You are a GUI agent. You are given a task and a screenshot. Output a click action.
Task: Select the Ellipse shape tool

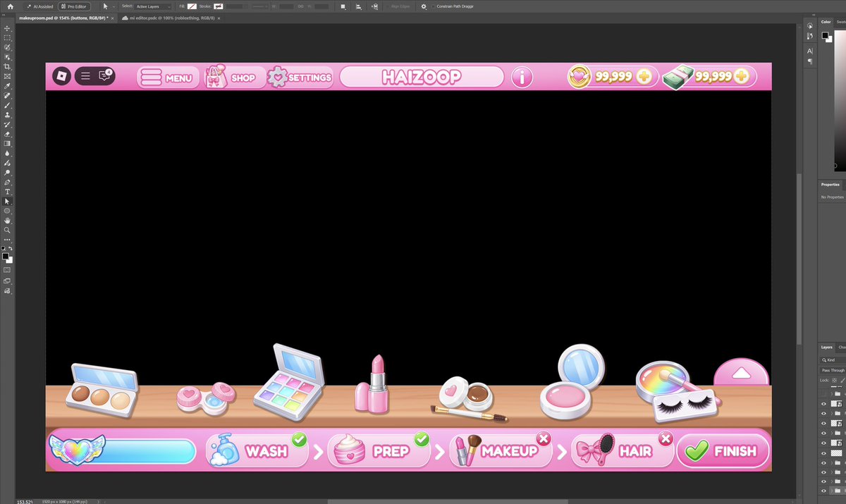pos(7,211)
